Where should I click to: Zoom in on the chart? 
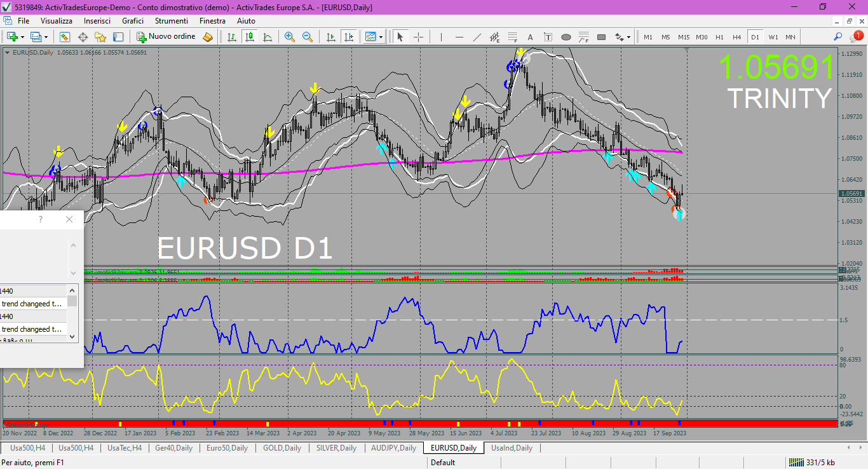pyautogui.click(x=290, y=37)
